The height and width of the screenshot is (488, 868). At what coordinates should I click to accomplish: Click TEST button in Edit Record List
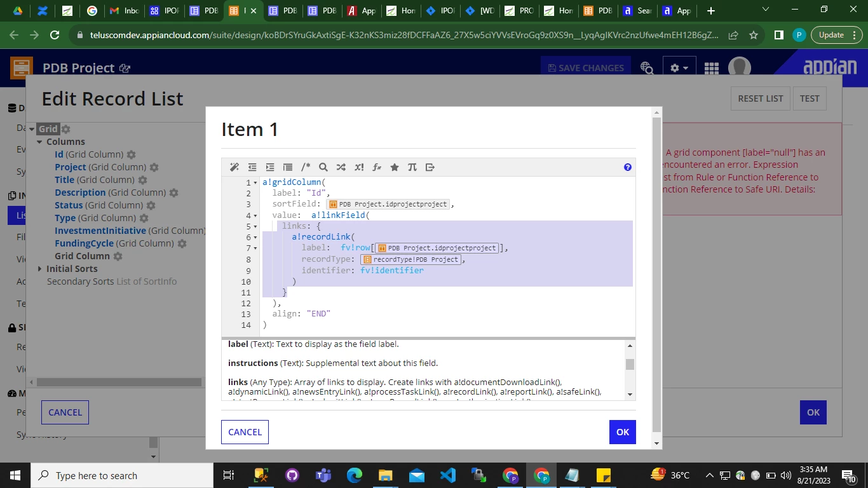(x=810, y=98)
